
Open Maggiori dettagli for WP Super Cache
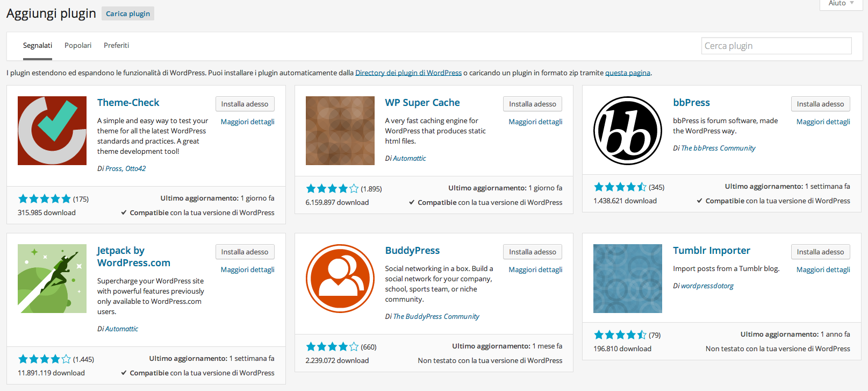pyautogui.click(x=536, y=122)
